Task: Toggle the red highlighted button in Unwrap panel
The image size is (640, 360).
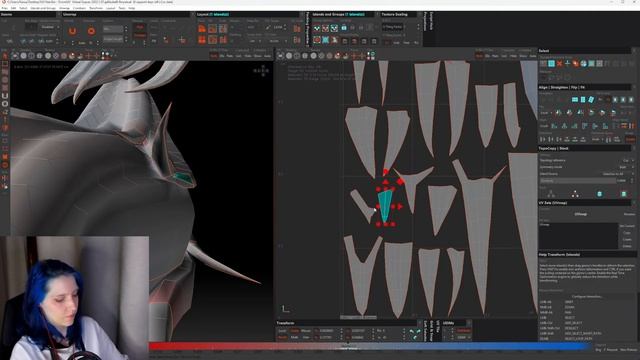Action: (140, 27)
